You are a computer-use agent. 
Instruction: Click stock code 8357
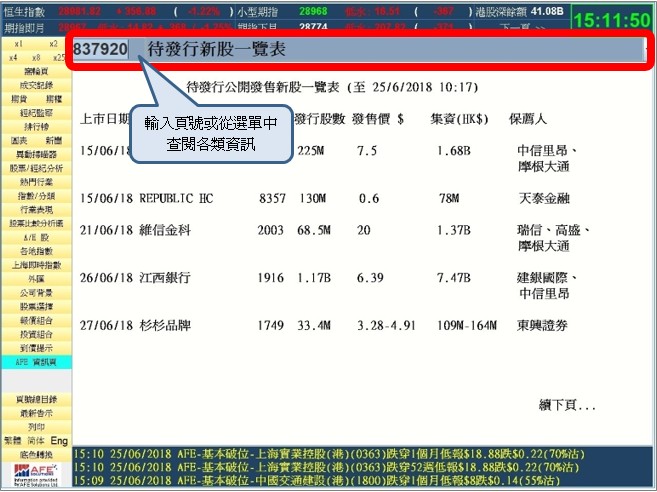272,198
